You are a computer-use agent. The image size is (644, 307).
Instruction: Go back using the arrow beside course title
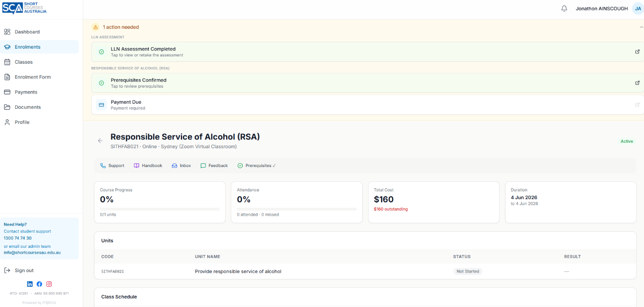(100, 140)
